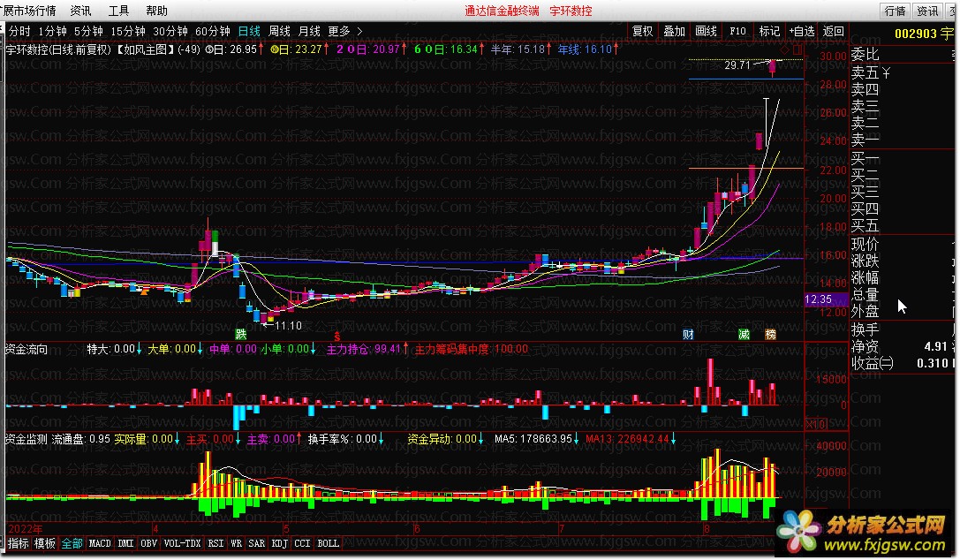Click the green 减 marker icon
The height and width of the screenshot is (560, 960).
point(744,335)
